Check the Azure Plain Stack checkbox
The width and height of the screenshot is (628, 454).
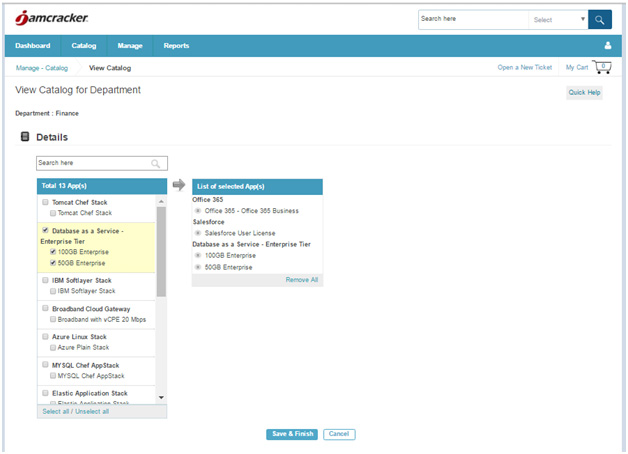click(53, 348)
